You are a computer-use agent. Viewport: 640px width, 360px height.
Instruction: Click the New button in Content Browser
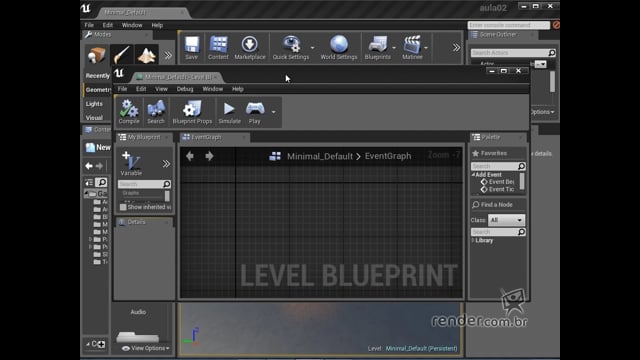pyautogui.click(x=98, y=147)
